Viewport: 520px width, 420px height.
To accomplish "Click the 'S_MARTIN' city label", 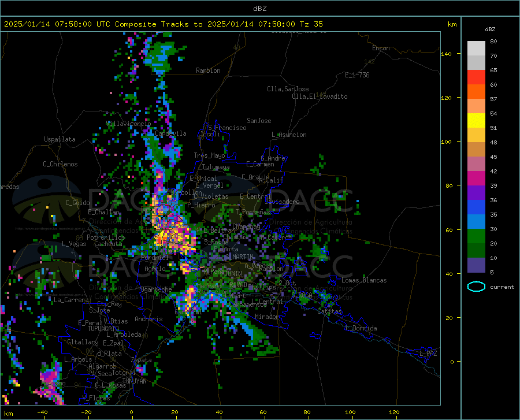I will pos(240,257).
